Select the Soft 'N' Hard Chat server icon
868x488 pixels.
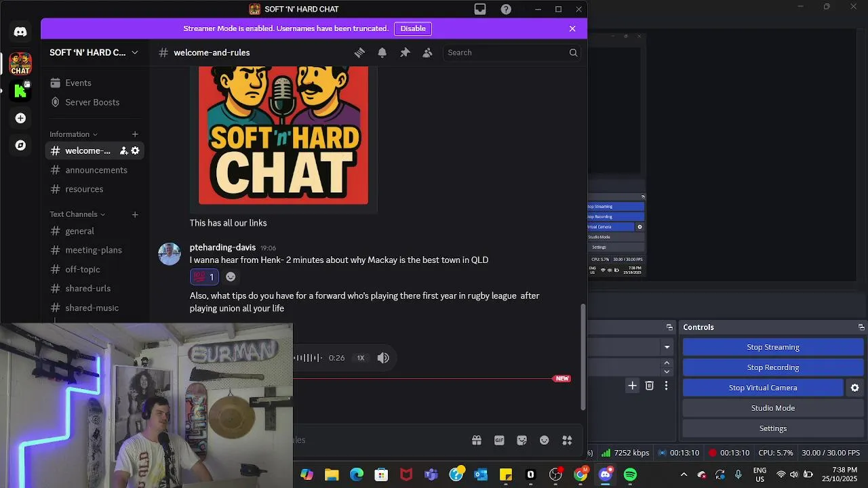point(20,64)
